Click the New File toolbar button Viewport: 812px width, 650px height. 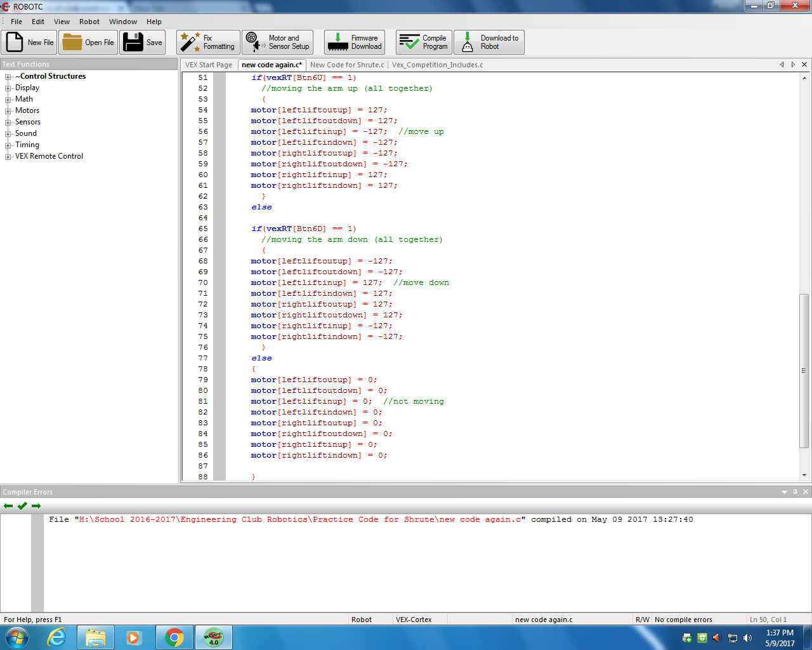tap(29, 43)
